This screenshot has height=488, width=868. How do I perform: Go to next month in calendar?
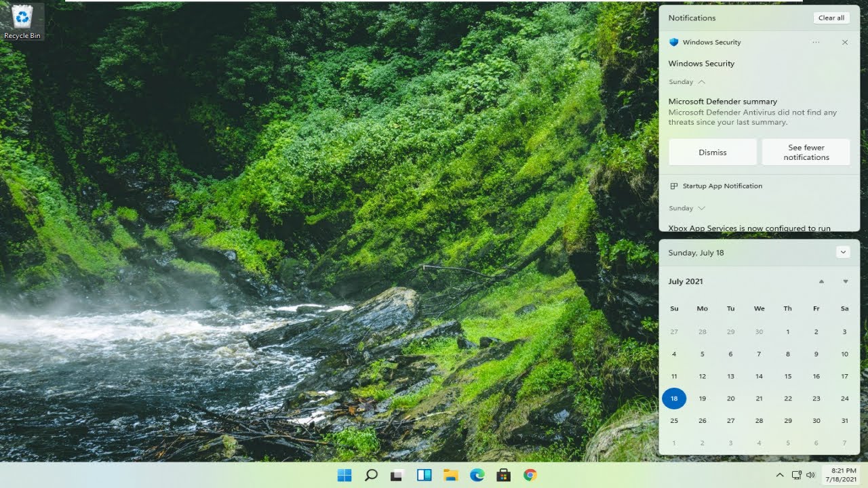click(x=846, y=281)
